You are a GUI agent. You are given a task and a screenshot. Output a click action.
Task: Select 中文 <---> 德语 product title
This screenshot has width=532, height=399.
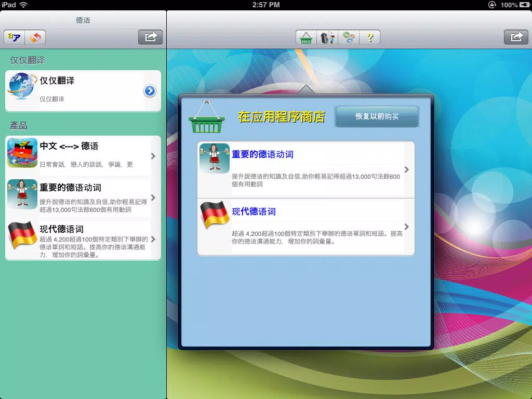point(69,146)
